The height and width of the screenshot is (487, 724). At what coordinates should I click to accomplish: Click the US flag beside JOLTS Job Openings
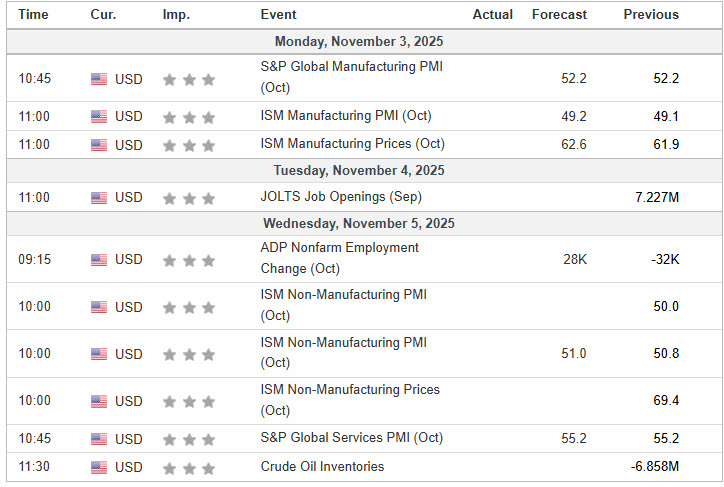point(99,197)
